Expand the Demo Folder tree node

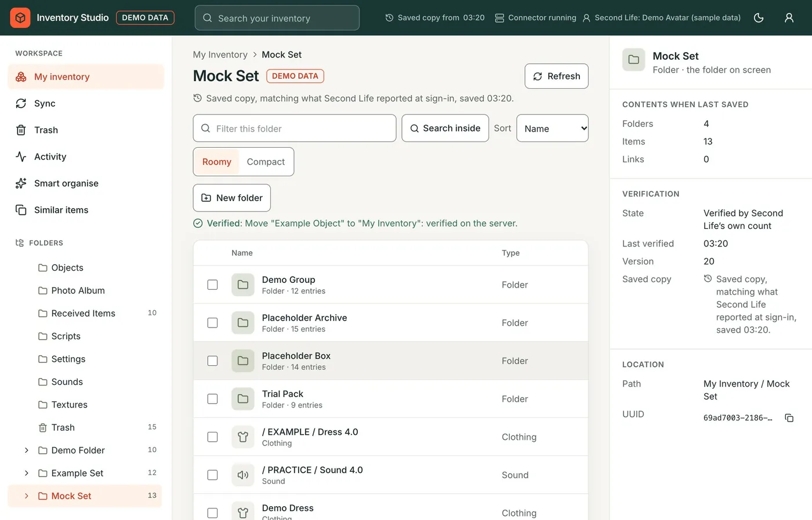pyautogui.click(x=26, y=450)
